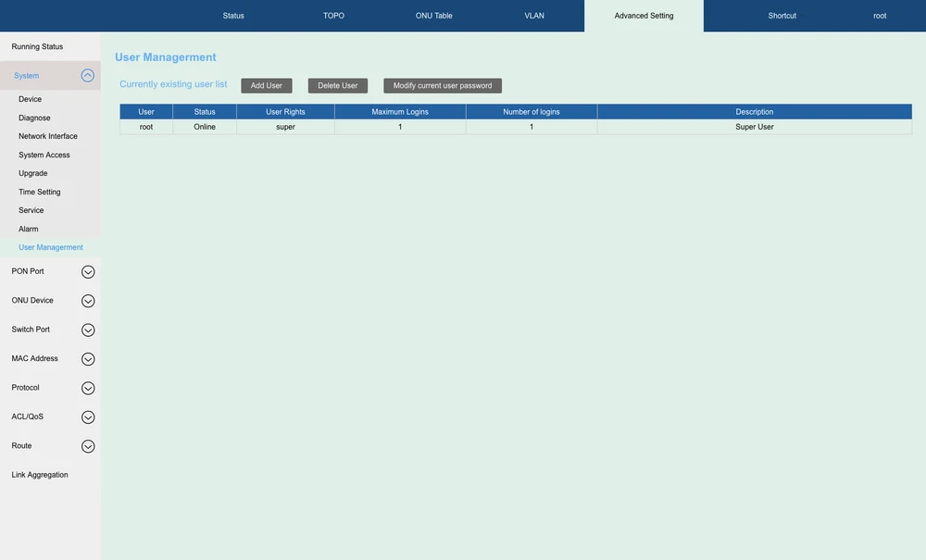The width and height of the screenshot is (926, 560).
Task: Open the Status tab
Action: (233, 16)
